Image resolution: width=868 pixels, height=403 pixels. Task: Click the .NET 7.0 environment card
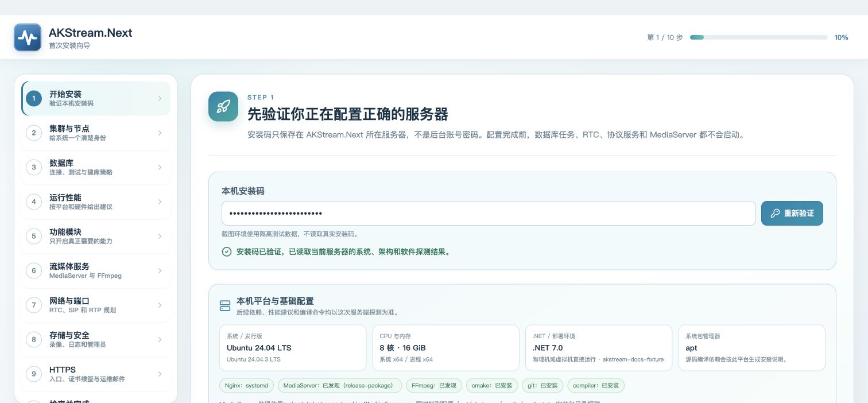tap(599, 348)
